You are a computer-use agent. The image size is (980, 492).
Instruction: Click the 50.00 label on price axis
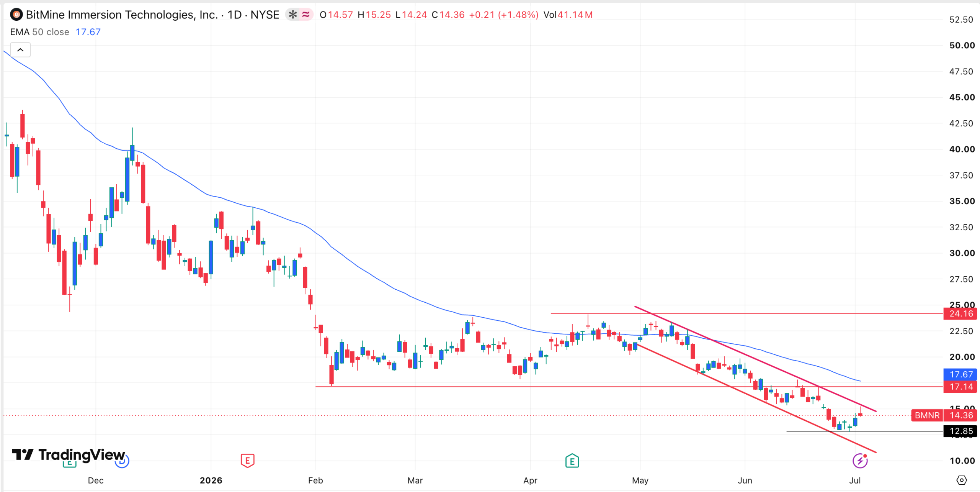point(962,45)
